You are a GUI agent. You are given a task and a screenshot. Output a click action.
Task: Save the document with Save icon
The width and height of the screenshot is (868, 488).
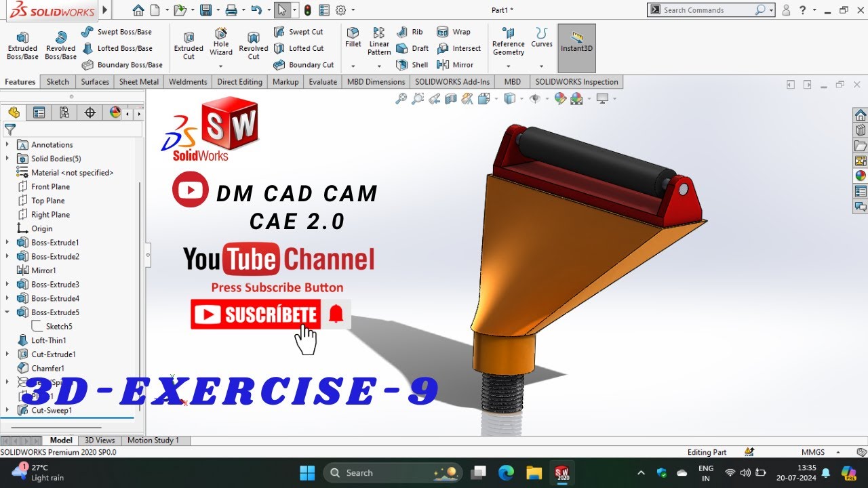tap(205, 10)
